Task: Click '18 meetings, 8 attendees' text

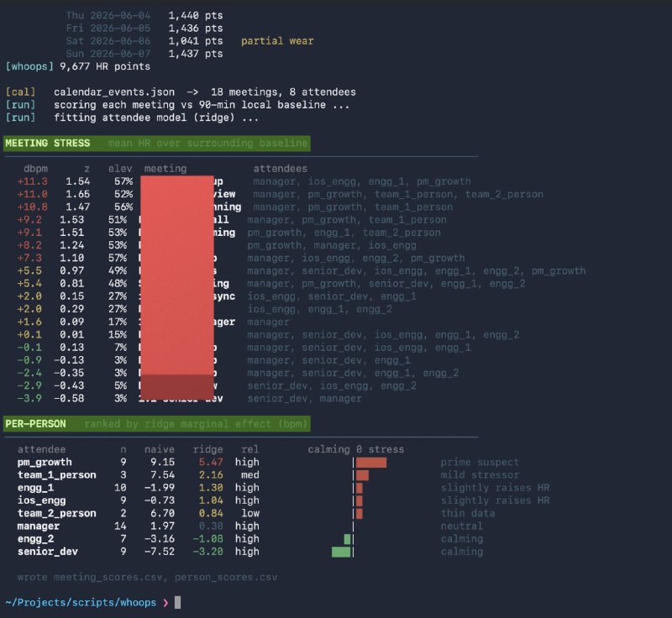Action: tap(283, 92)
